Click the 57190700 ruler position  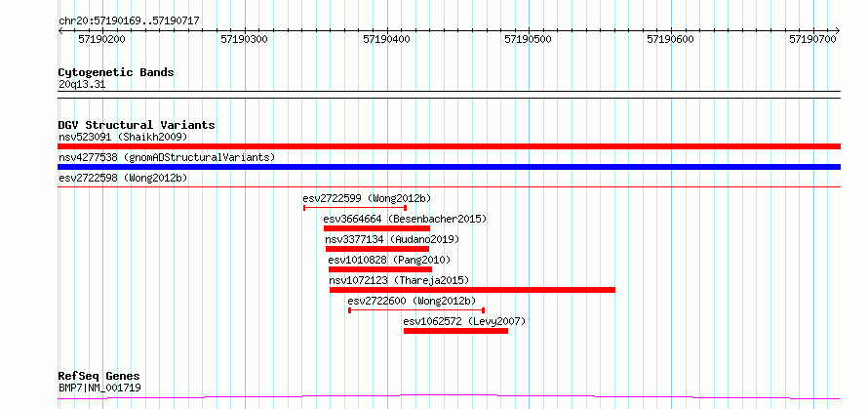point(813,39)
